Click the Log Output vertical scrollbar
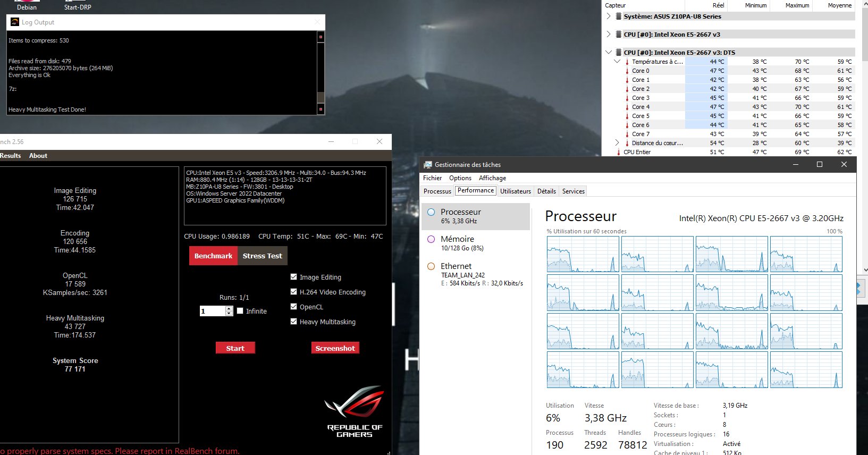The height and width of the screenshot is (455, 868). coord(321,73)
